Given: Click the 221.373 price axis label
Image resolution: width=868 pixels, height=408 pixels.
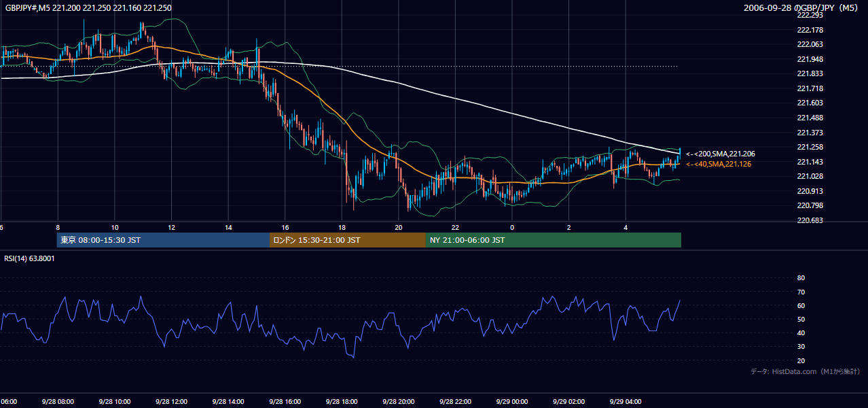Looking at the screenshot, I should click(810, 133).
